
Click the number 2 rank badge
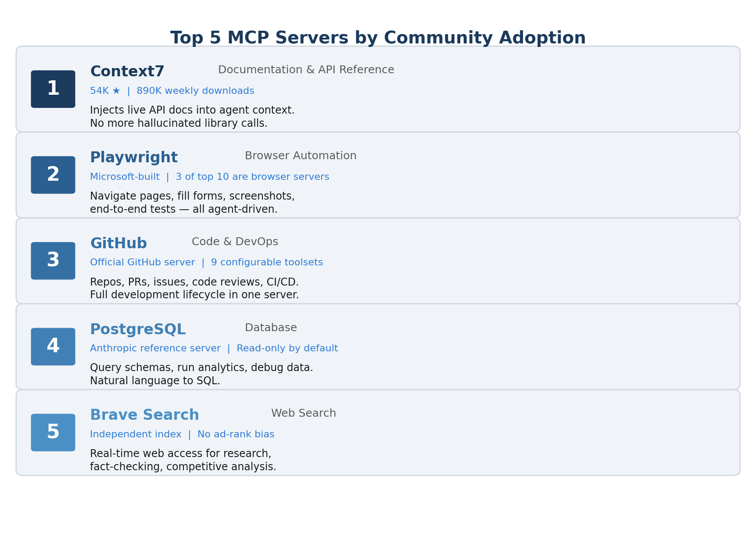53,175
